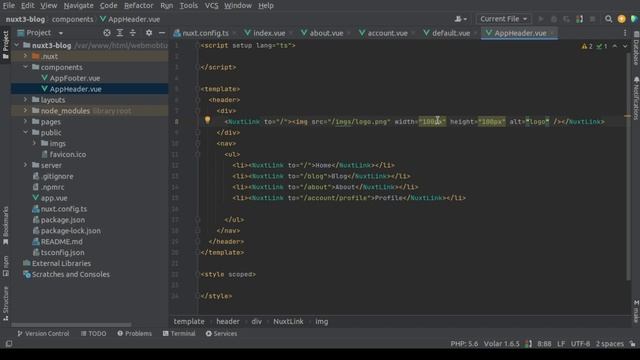Expand the .nuxt folder
Screen dimensions: 640x360
click(25, 56)
